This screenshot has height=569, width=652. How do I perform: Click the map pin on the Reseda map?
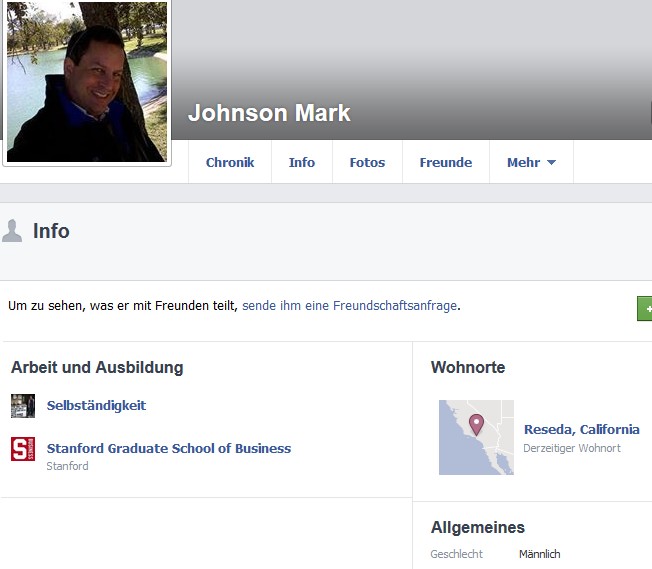pos(476,425)
